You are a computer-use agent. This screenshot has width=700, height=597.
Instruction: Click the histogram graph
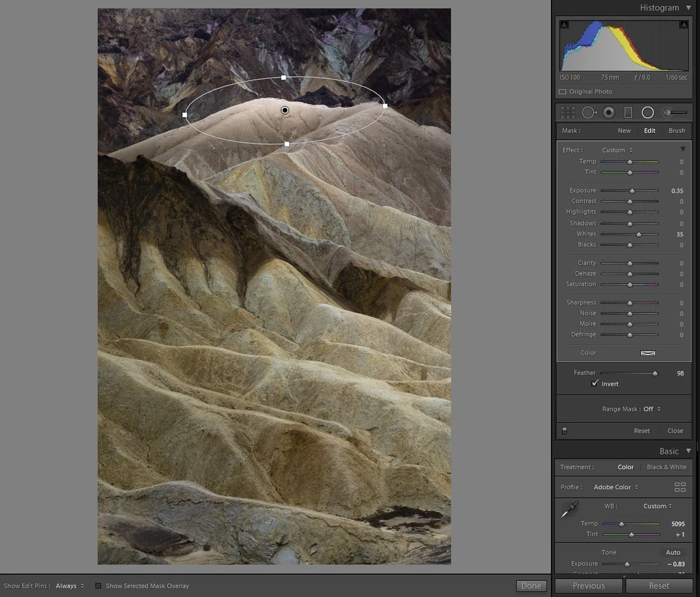(x=624, y=46)
